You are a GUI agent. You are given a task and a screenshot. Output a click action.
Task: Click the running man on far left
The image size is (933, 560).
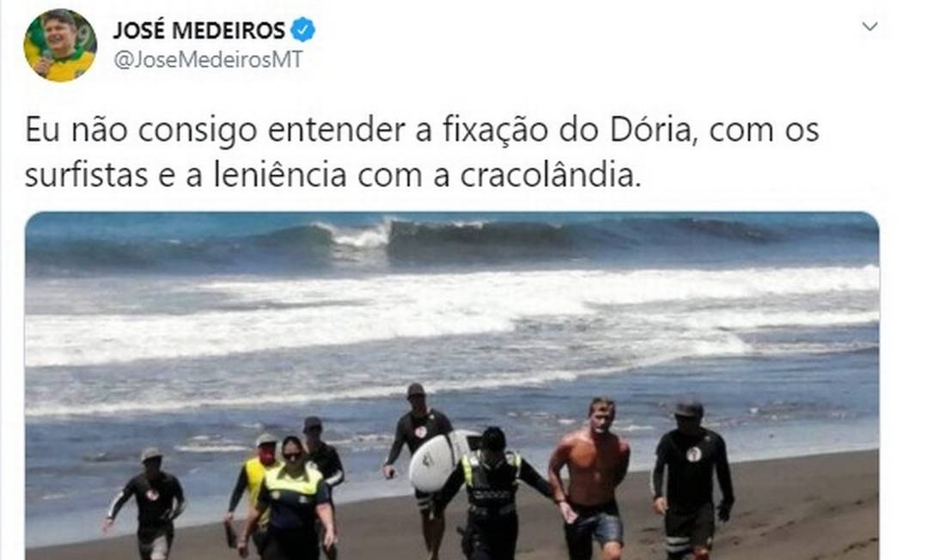click(x=149, y=502)
